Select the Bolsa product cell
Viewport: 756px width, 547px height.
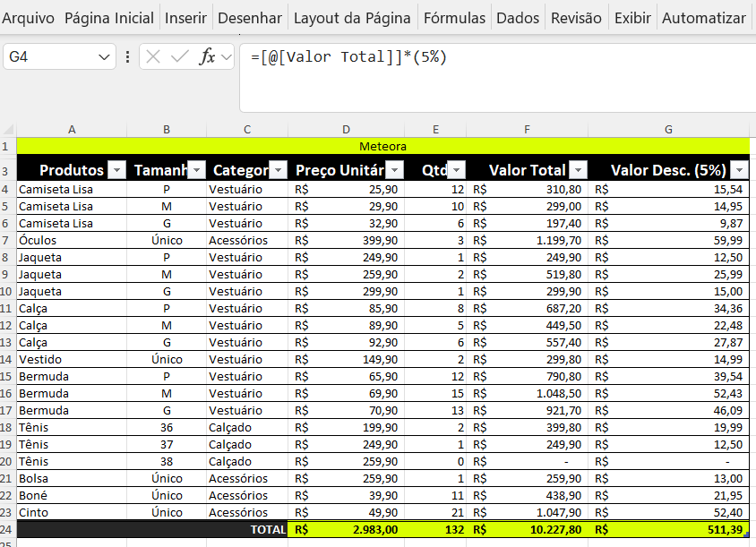click(x=72, y=479)
